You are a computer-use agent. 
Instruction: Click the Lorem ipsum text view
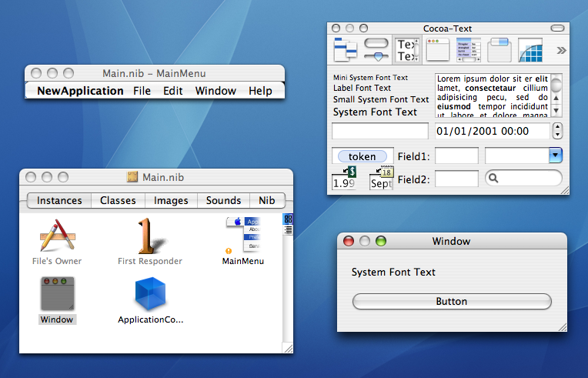point(493,95)
